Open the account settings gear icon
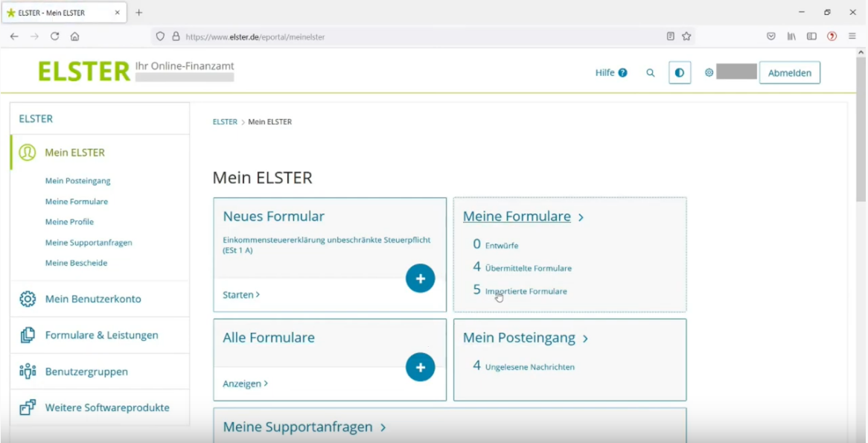Viewport: 868px width, 443px height. (x=709, y=72)
